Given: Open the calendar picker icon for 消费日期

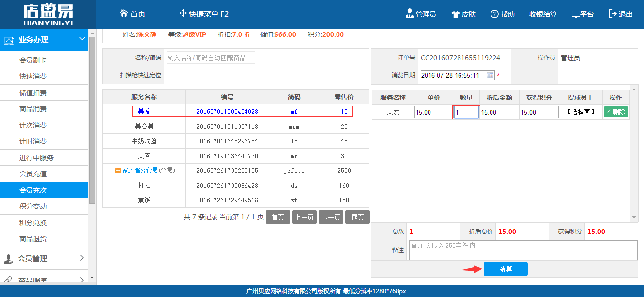Looking at the screenshot, I should tap(490, 75).
